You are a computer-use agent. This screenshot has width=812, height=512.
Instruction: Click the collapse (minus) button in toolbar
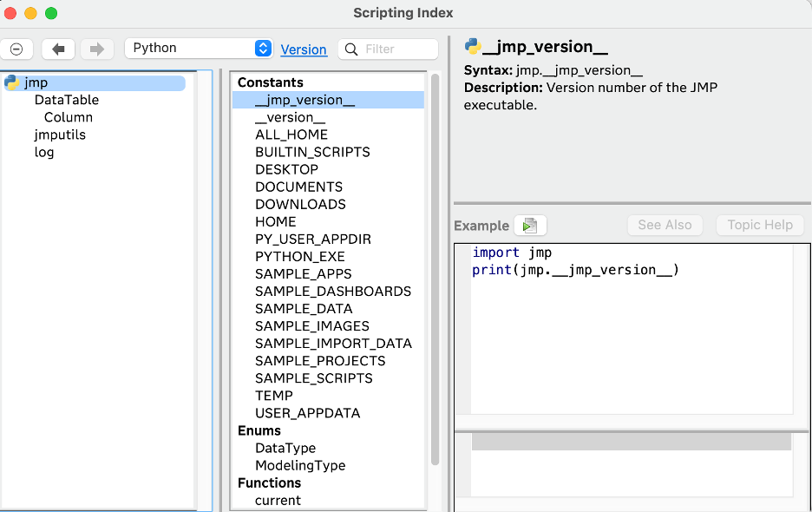(x=16, y=49)
